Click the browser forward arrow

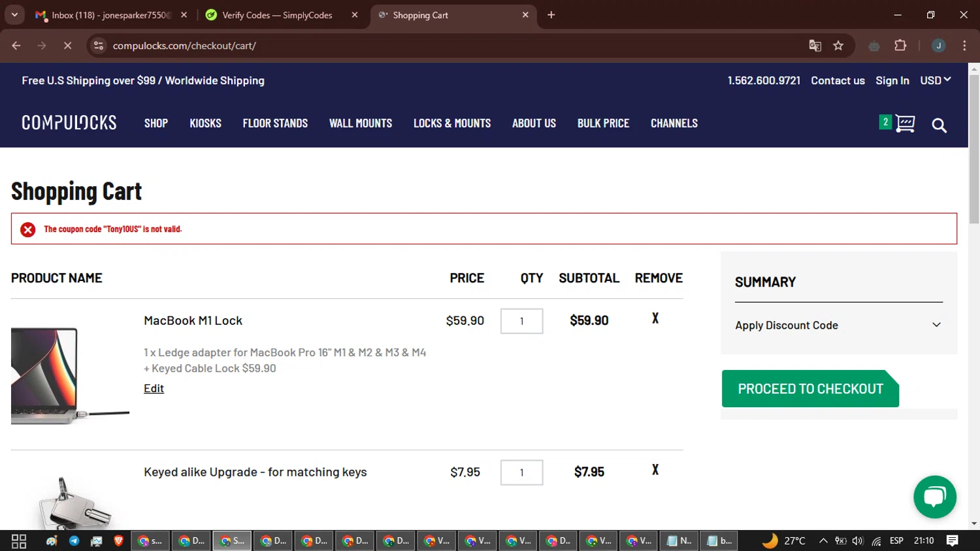pyautogui.click(x=42, y=46)
